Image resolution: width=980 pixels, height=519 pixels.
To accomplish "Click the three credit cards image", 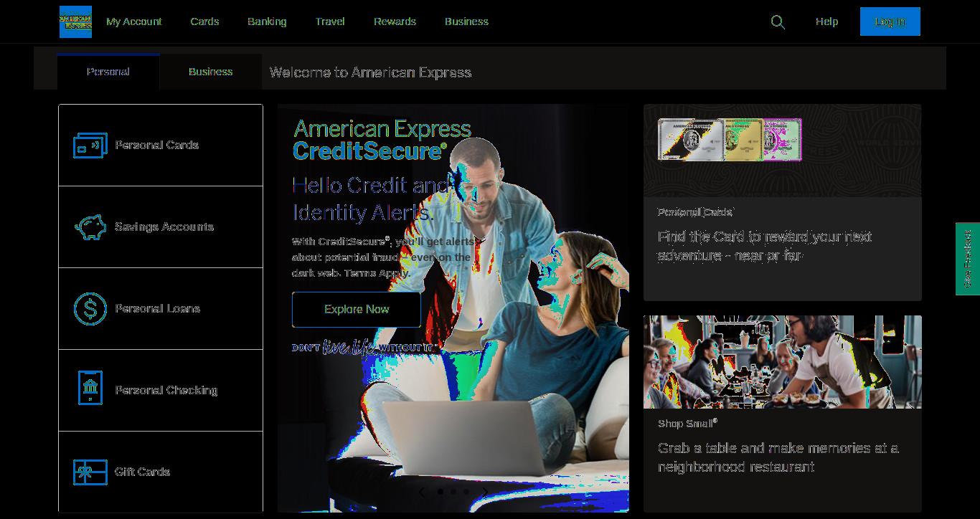I will (730, 140).
